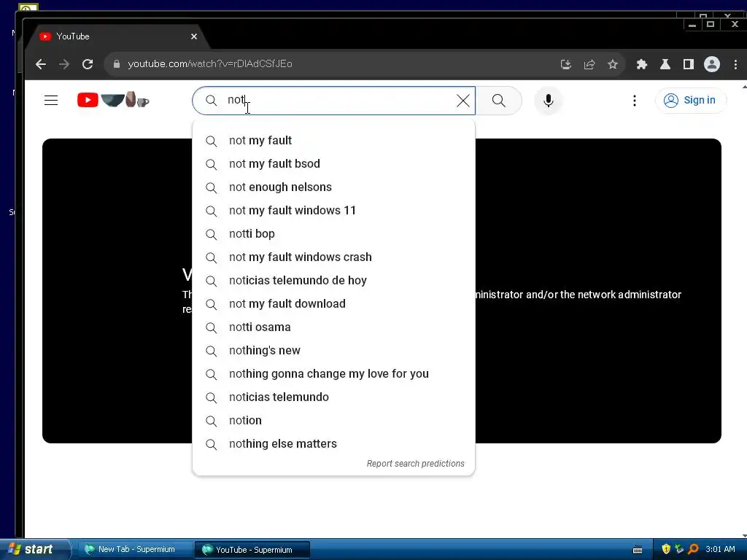Click 'YouTube - Supermium' taskbar item
This screenshot has width=747, height=560.
click(x=252, y=550)
